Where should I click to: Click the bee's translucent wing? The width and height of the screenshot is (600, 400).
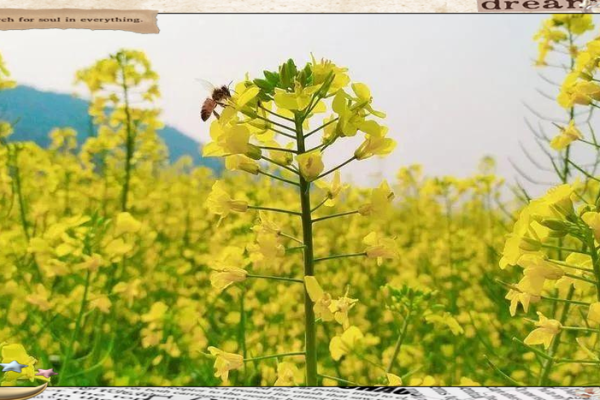[206, 86]
